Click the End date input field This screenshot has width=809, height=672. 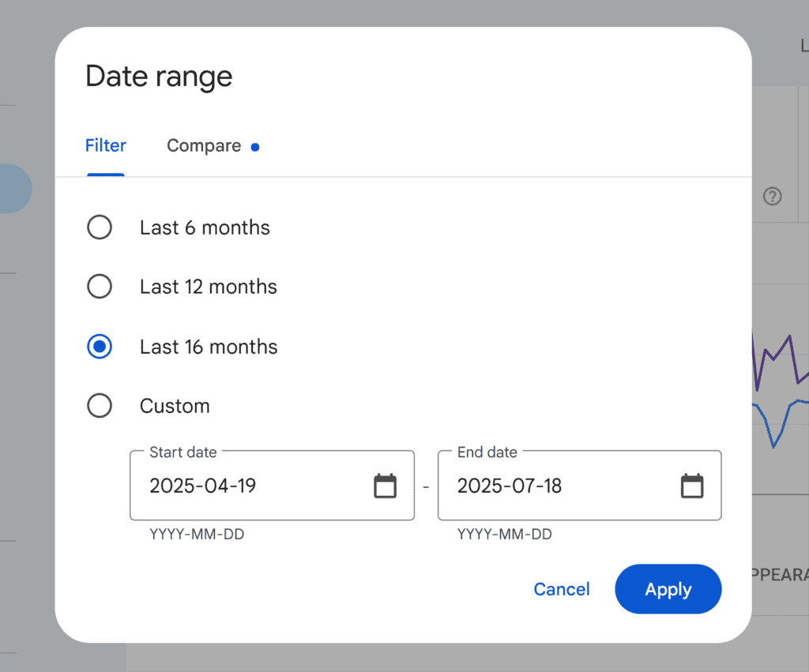click(545, 486)
